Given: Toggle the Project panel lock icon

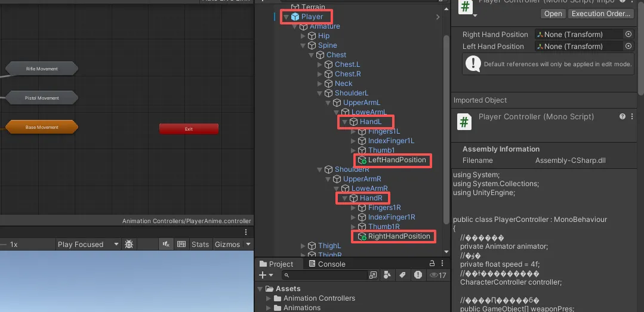Looking at the screenshot, I should tap(432, 264).
